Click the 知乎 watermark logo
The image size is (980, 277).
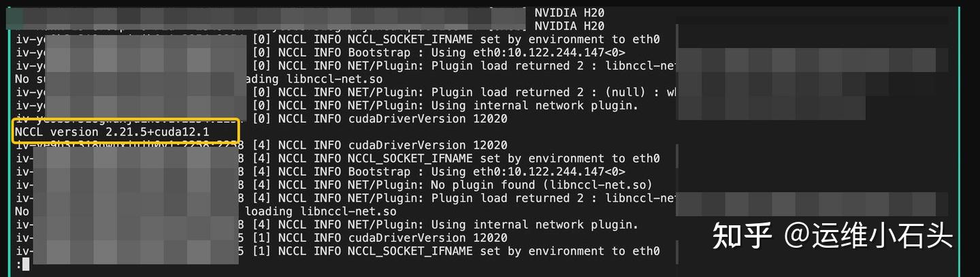[x=742, y=235]
